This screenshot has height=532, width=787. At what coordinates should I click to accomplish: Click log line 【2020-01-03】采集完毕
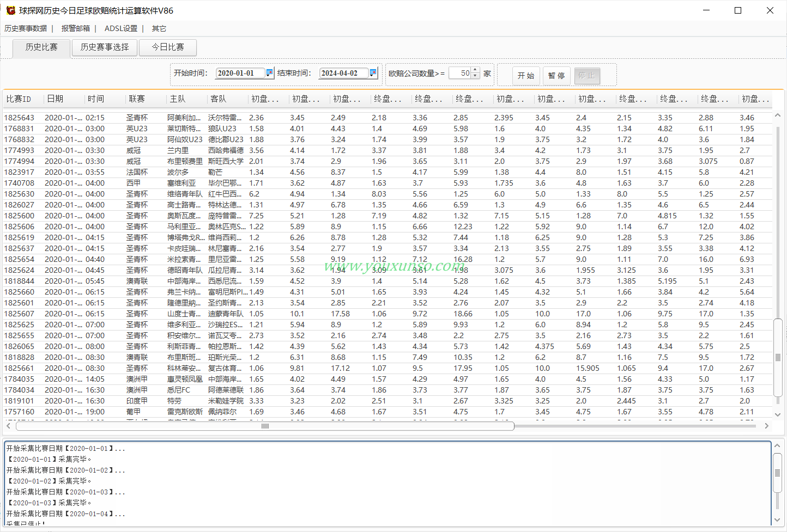pyautogui.click(x=49, y=503)
